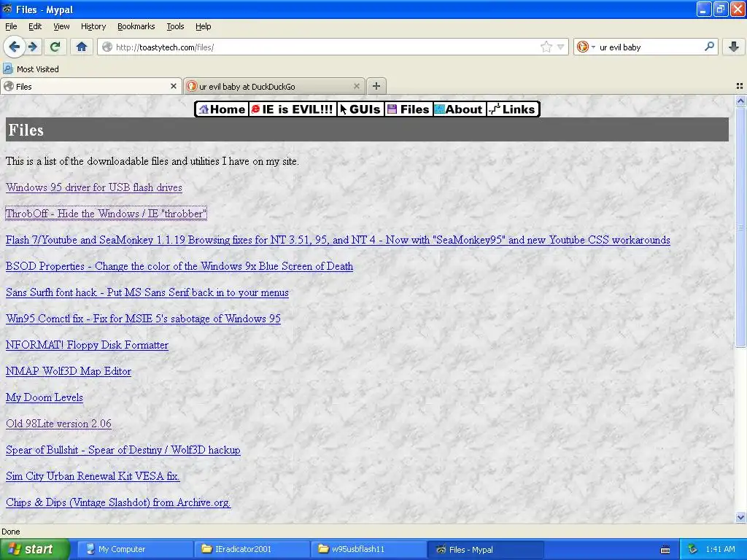Open the Help menu

click(x=203, y=26)
